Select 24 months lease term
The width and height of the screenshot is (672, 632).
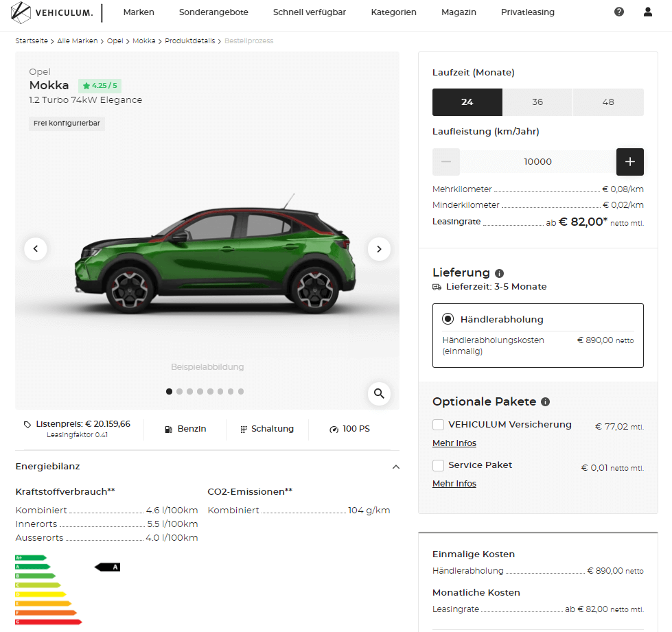(467, 102)
